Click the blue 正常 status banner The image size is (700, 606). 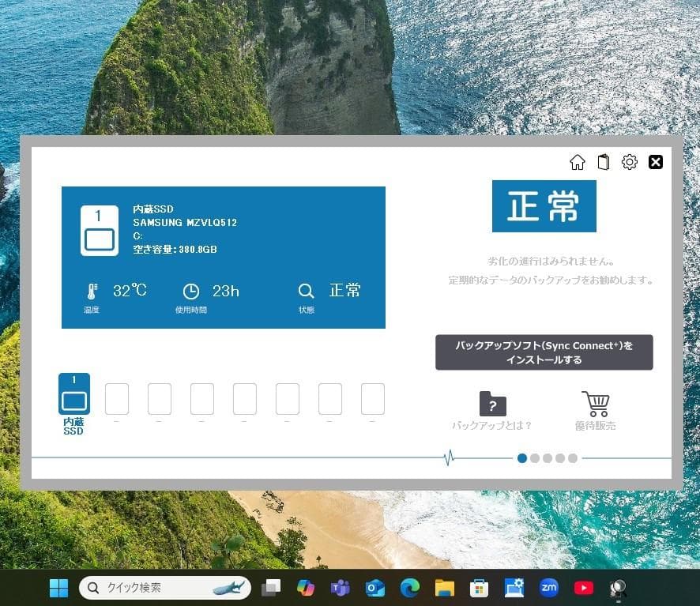click(x=544, y=206)
